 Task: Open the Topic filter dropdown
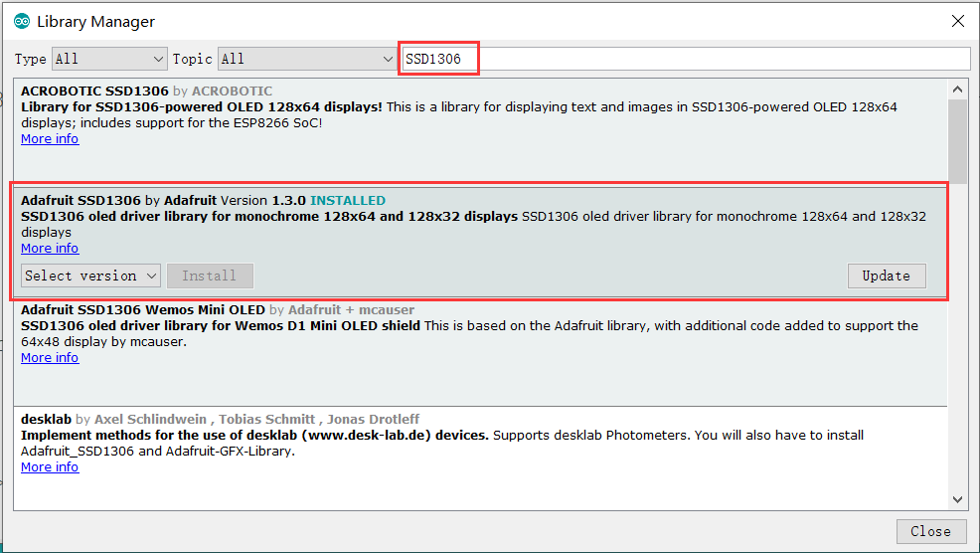[x=307, y=59]
